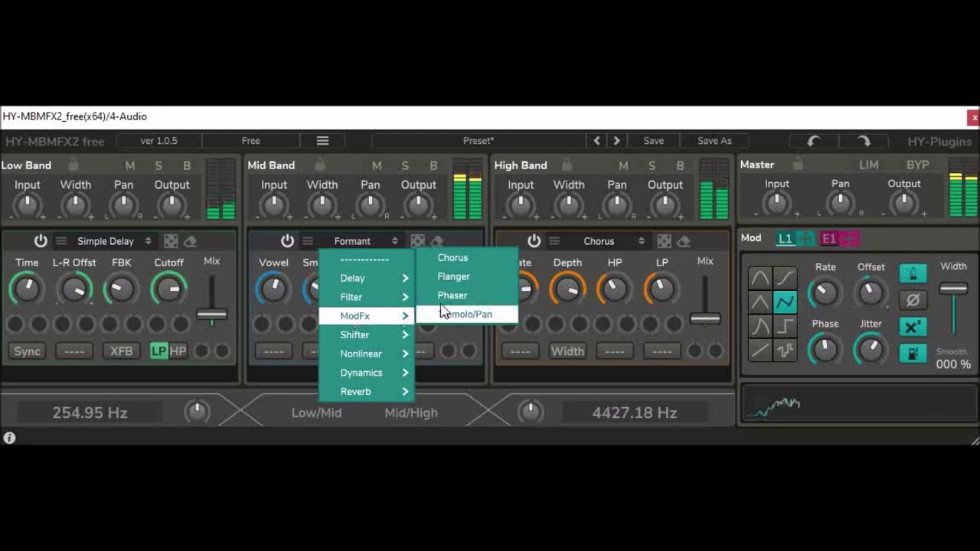
Task: Click High Band Chorus menu lines icon
Action: pyautogui.click(x=554, y=241)
